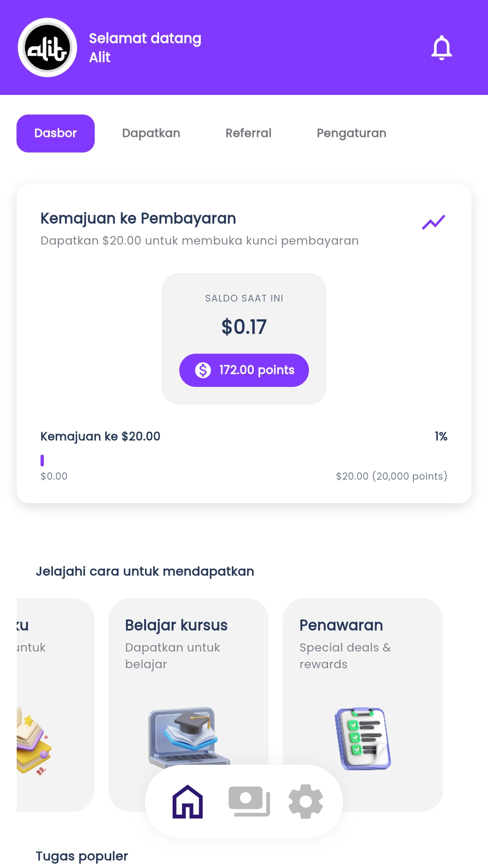488x868 pixels.
Task: Click the dollar coin icon on points badge
Action: pyautogui.click(x=203, y=370)
